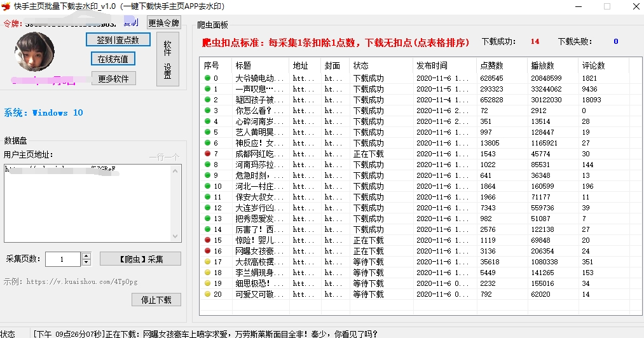Click 停止下载 stop download button
644x338 pixels.
(x=156, y=300)
